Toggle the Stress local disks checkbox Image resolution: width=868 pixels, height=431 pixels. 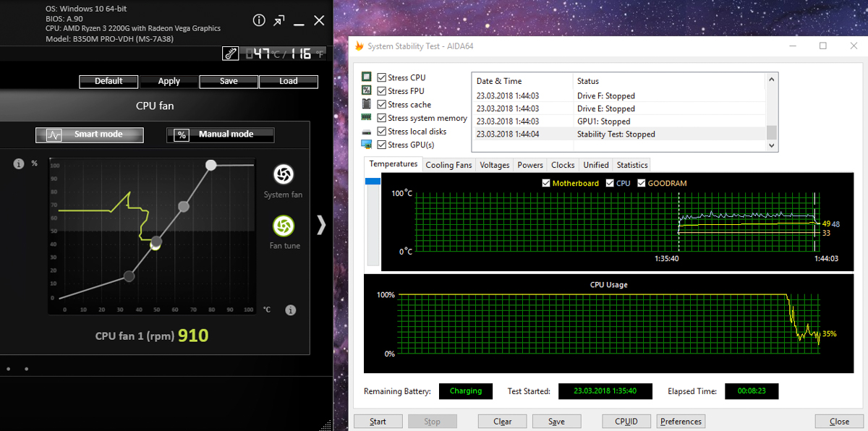[x=381, y=132]
